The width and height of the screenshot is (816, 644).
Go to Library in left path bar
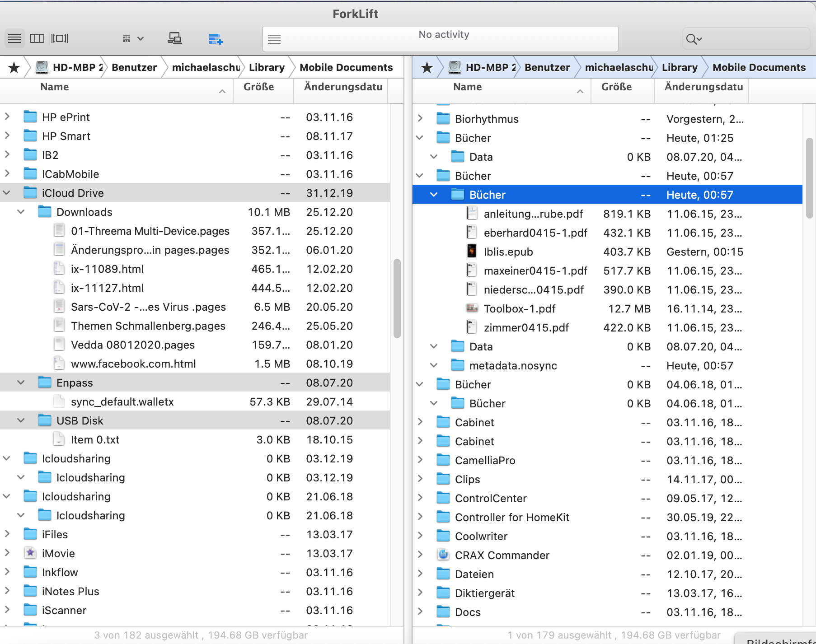tap(267, 68)
